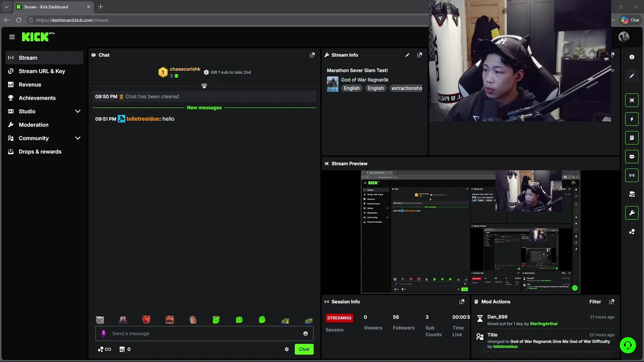Toggle the wrench mod actions widget
Viewport: 644px width, 362px height.
click(x=632, y=213)
